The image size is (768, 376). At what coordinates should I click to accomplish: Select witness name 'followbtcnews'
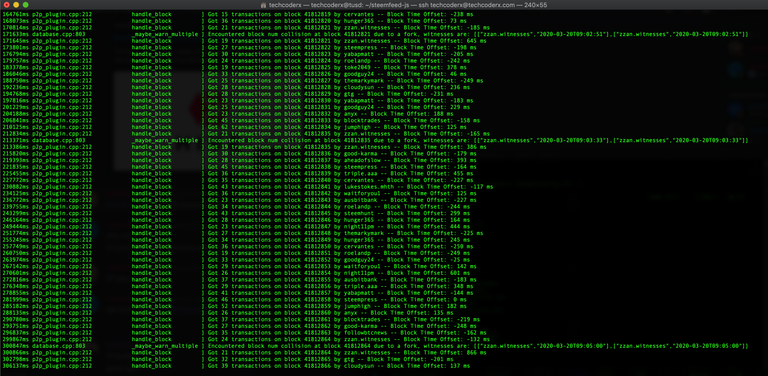[365, 332]
